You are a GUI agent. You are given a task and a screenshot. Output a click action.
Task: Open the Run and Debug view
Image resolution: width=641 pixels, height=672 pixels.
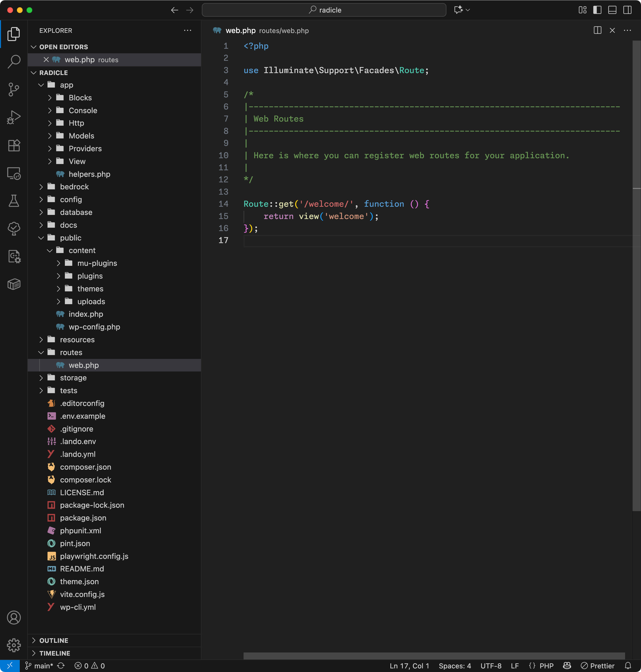pyautogui.click(x=14, y=117)
